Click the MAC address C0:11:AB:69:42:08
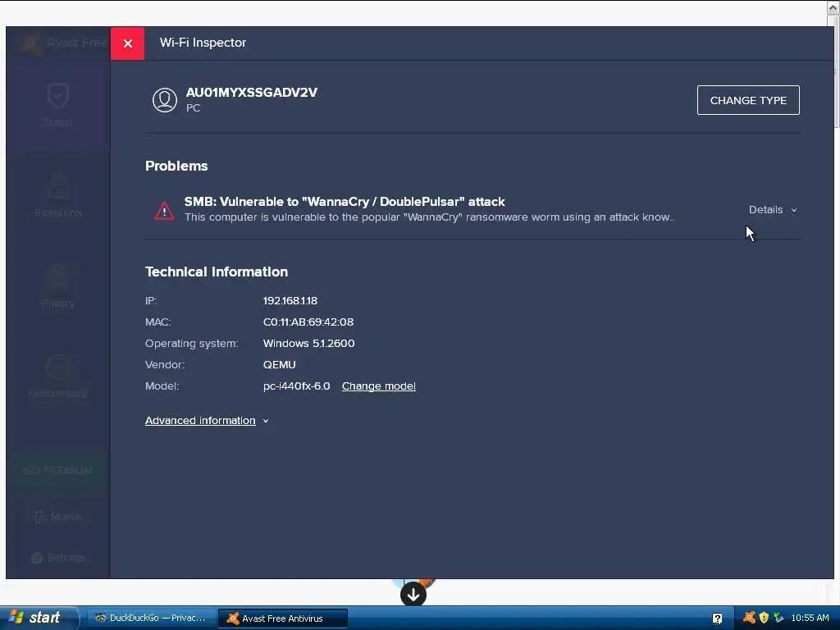The height and width of the screenshot is (630, 840). tap(308, 322)
